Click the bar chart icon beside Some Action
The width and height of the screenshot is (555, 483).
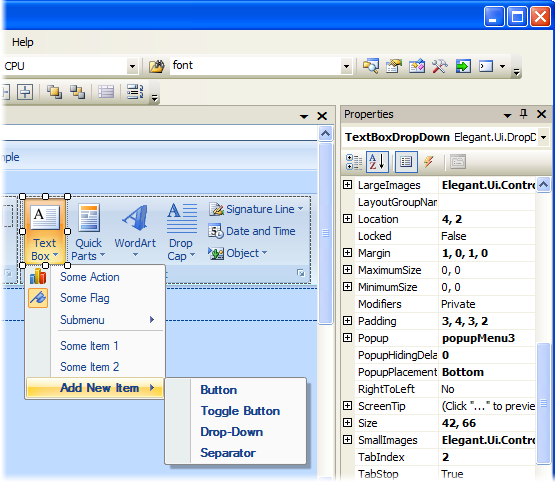point(38,276)
